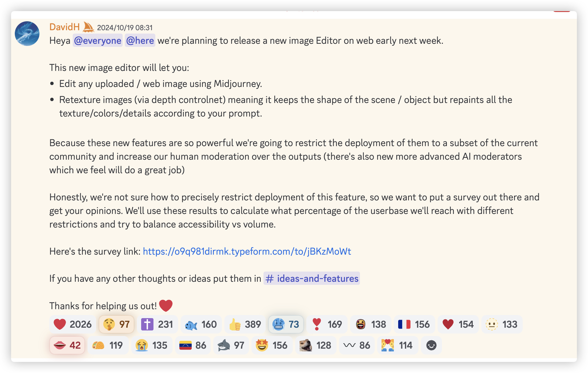The width and height of the screenshot is (588, 373).
Task: Click the @here mention
Action: [140, 41]
